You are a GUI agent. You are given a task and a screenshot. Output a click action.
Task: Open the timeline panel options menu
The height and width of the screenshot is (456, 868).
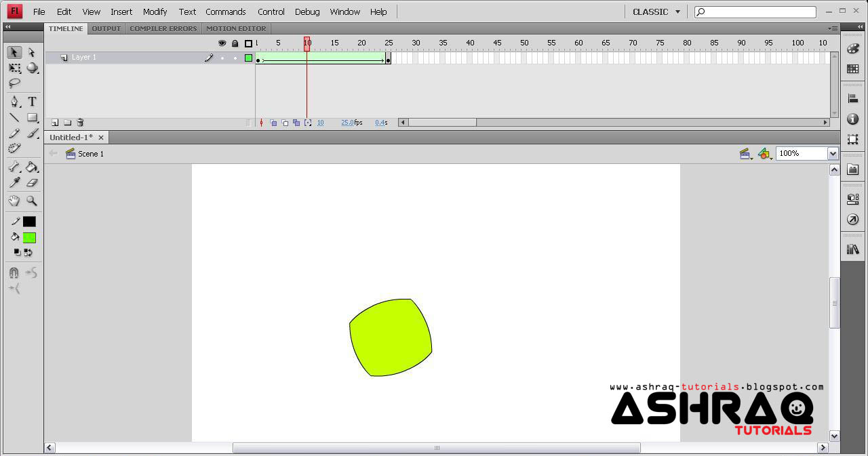tap(833, 28)
